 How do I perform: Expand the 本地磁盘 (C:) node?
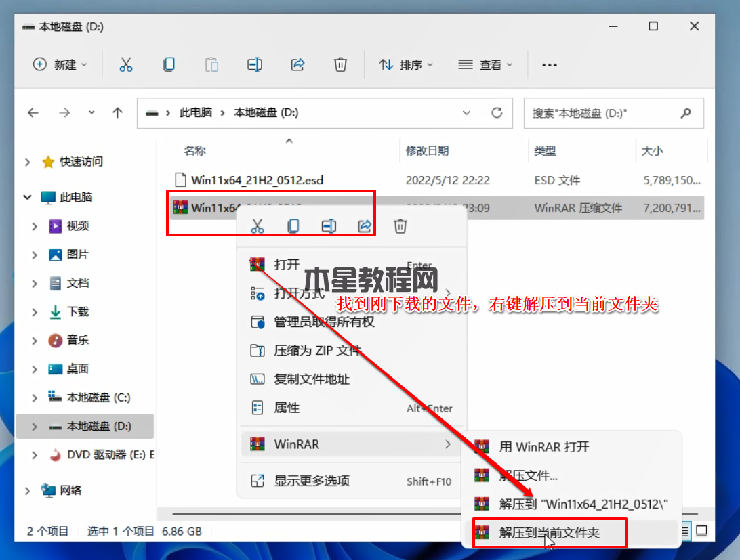click(x=35, y=397)
